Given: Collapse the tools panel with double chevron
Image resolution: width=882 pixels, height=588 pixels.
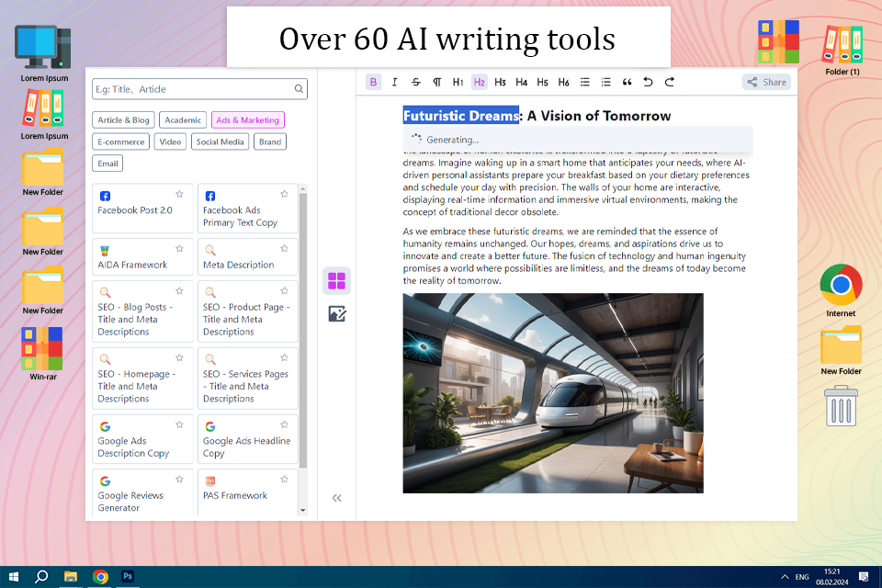Looking at the screenshot, I should (x=336, y=498).
